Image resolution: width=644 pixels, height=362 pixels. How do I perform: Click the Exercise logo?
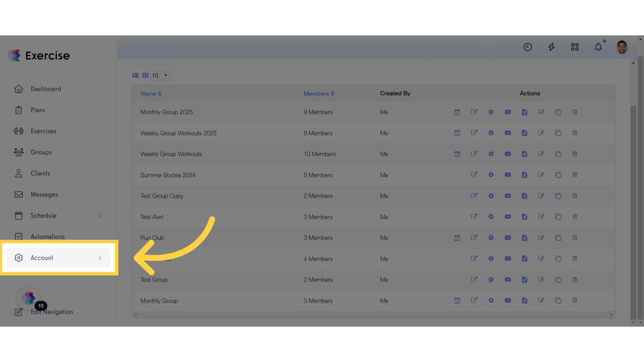pos(39,56)
